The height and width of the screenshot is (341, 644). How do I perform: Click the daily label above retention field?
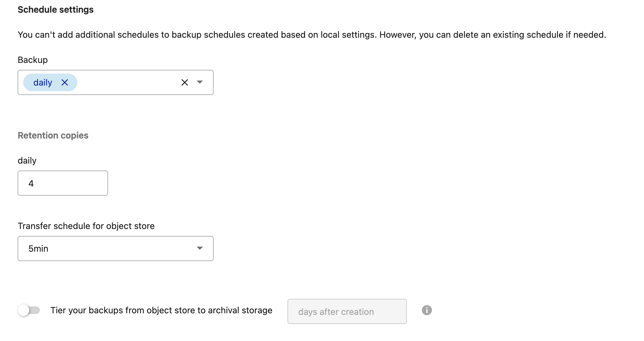(27, 160)
